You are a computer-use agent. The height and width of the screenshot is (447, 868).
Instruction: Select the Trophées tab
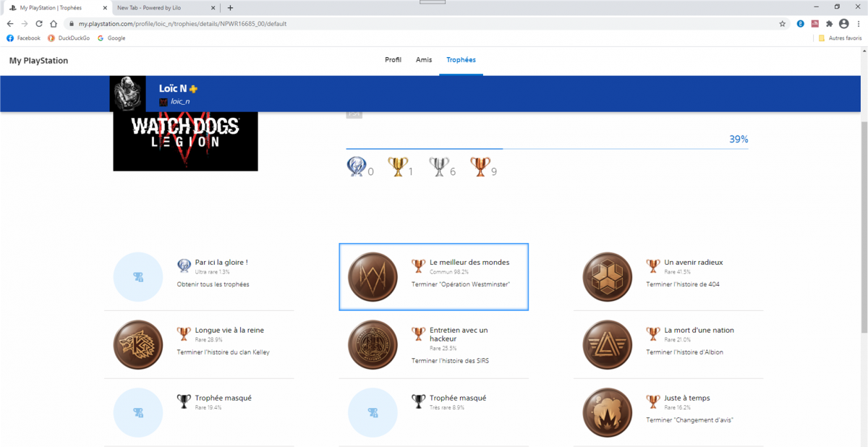coord(461,60)
